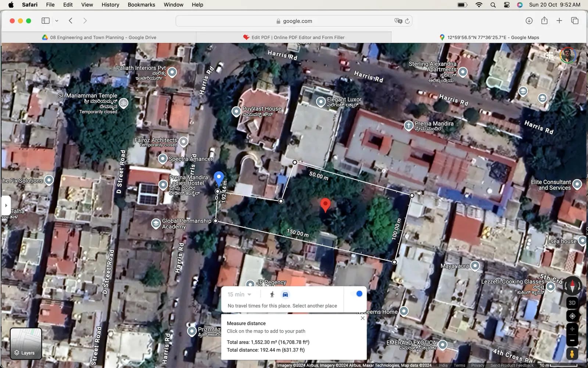Close the Measure distance panel
The width and height of the screenshot is (588, 368).
click(363, 318)
